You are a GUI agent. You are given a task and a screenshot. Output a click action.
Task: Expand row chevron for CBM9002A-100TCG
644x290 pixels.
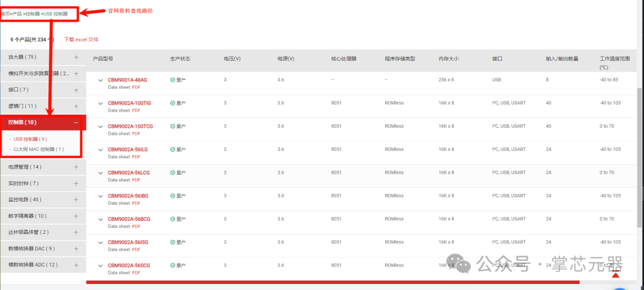[x=100, y=127]
